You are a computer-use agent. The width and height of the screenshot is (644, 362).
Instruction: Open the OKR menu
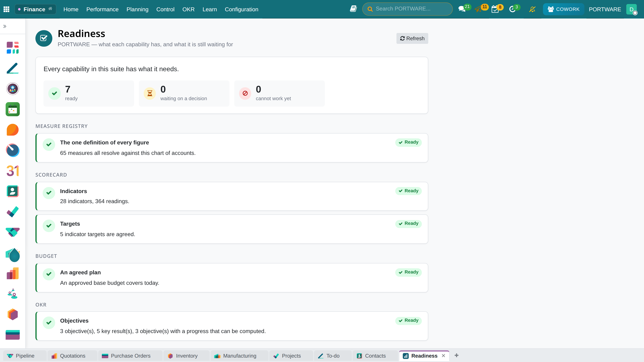[188, 9]
